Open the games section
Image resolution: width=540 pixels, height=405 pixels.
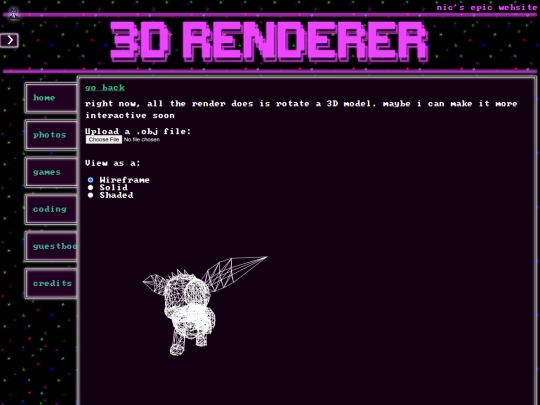[51, 172]
